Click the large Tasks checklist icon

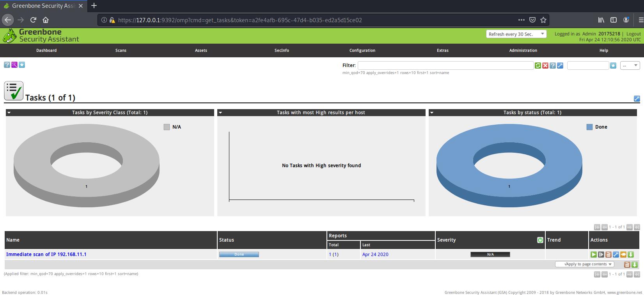[x=14, y=91]
